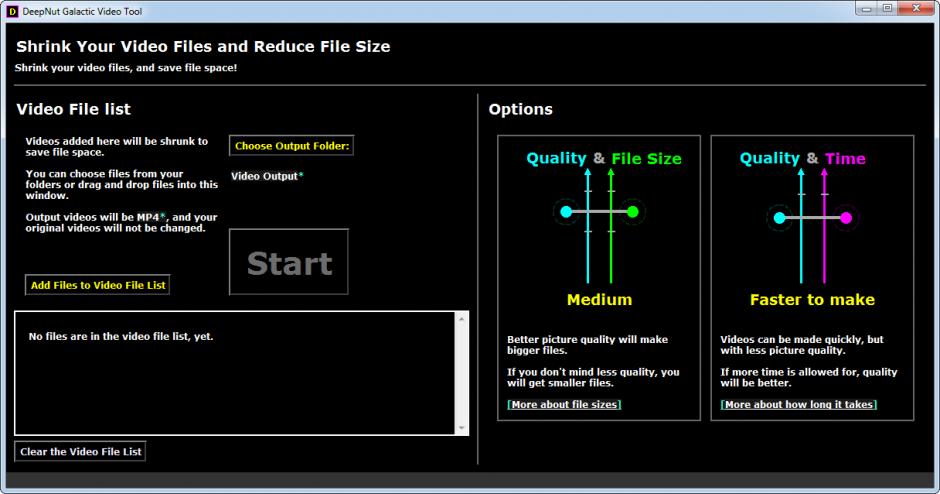940x494 pixels.
Task: Follow the More about how long it takes link
Action: (798, 405)
